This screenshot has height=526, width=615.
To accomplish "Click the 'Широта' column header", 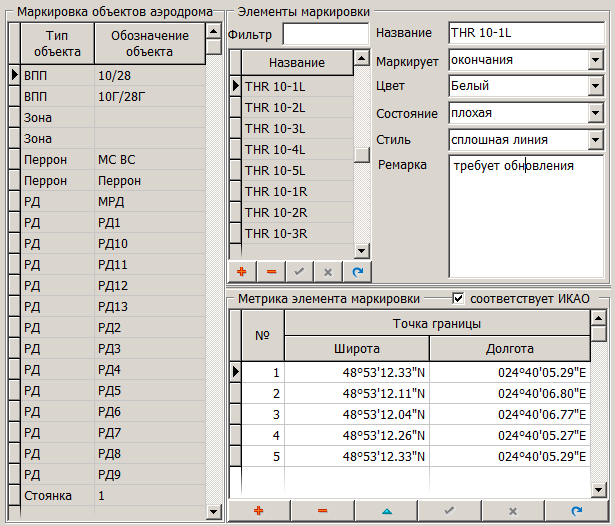I will 356,348.
